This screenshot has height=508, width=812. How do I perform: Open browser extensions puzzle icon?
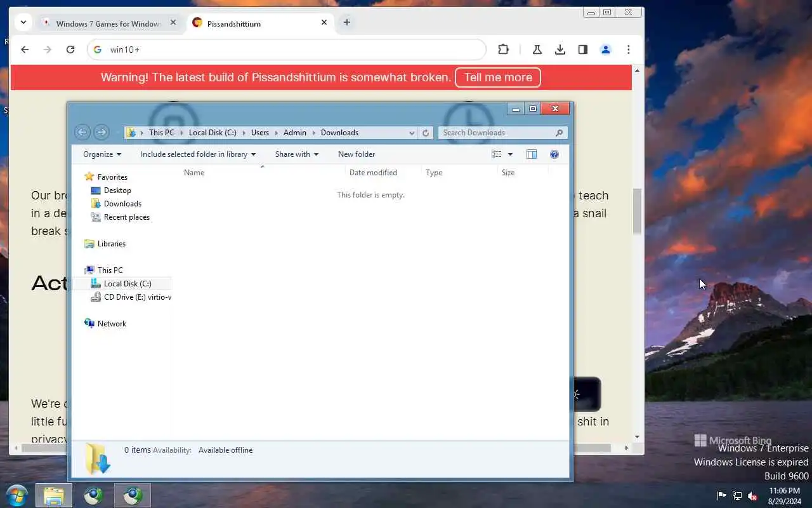(x=503, y=50)
